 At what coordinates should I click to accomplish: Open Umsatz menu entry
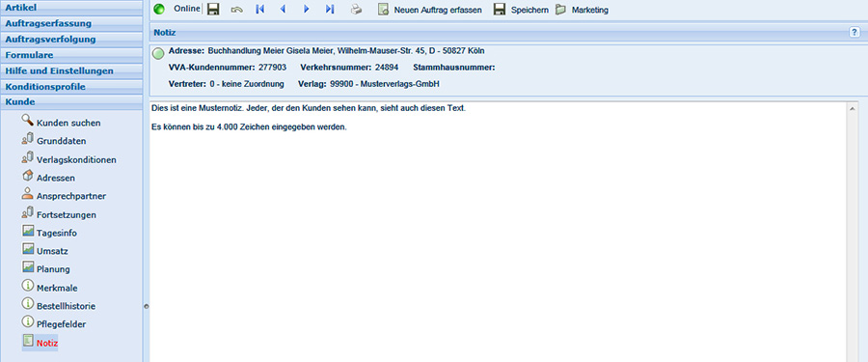[x=53, y=251]
